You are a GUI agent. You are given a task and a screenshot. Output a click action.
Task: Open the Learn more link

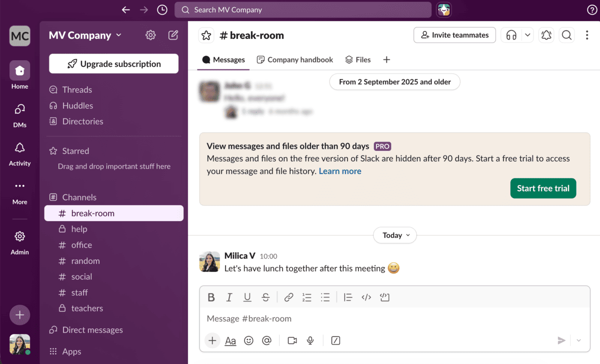click(x=340, y=171)
